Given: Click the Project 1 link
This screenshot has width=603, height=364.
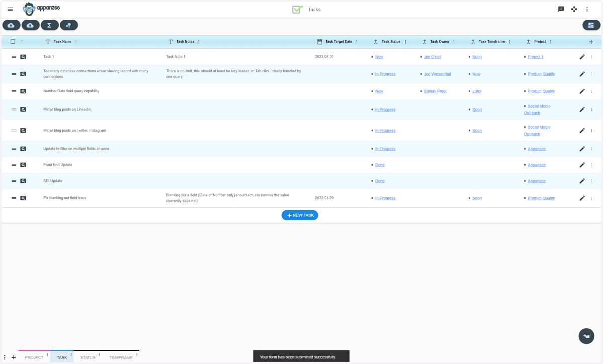Looking at the screenshot, I should click(x=535, y=57).
